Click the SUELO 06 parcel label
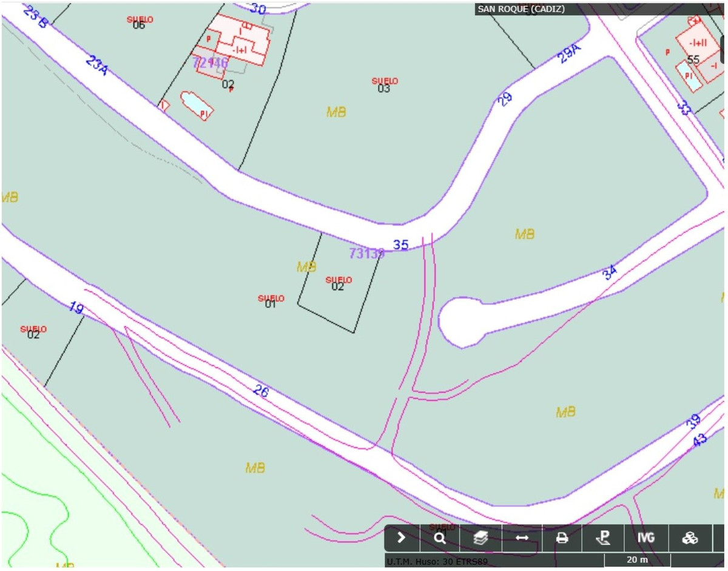Image resolution: width=728 pixels, height=571 pixels. 140,22
